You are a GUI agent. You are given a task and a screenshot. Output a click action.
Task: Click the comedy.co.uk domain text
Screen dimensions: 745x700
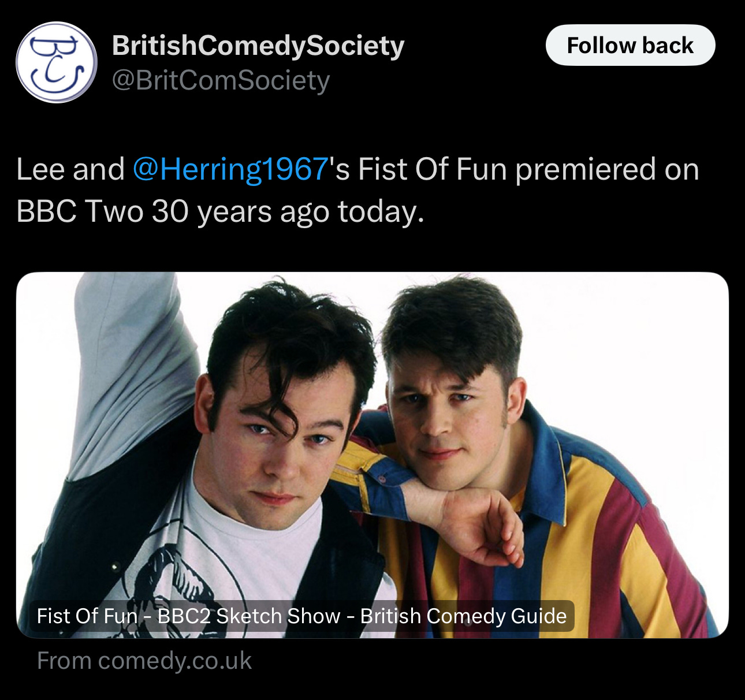click(x=175, y=661)
